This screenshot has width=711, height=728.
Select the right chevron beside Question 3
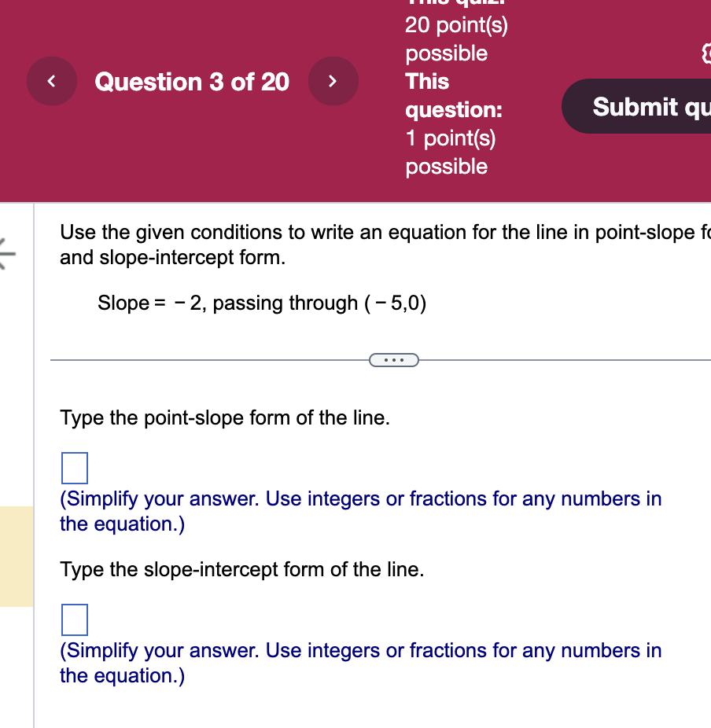[333, 80]
